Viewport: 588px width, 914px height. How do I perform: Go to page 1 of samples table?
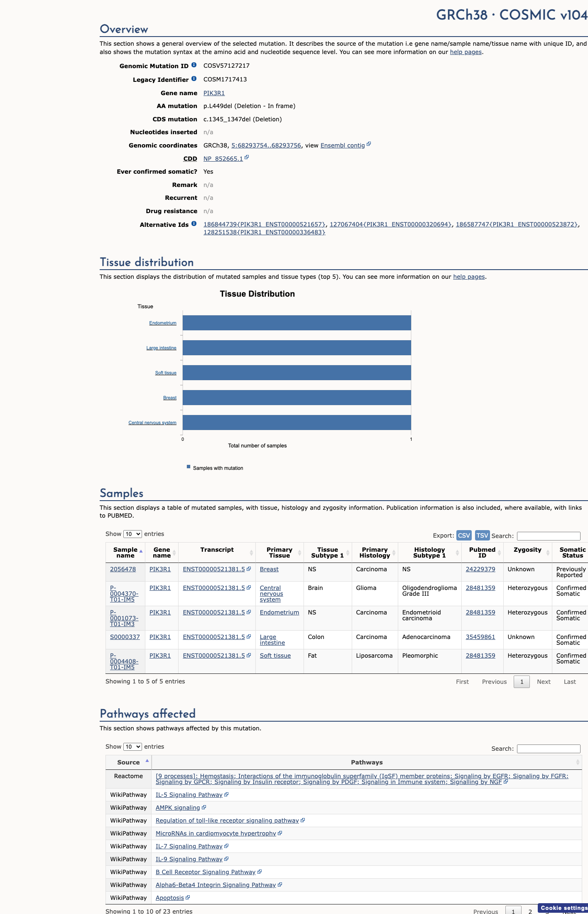tap(522, 682)
